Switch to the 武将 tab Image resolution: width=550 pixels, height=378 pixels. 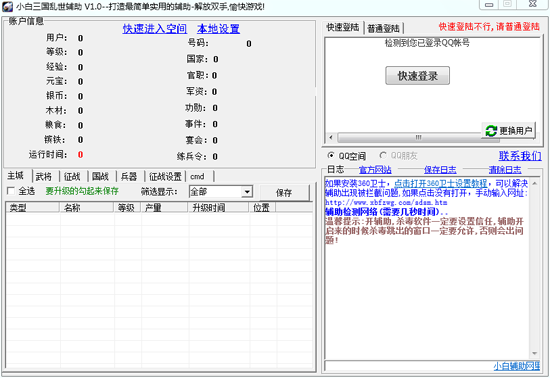click(44, 177)
